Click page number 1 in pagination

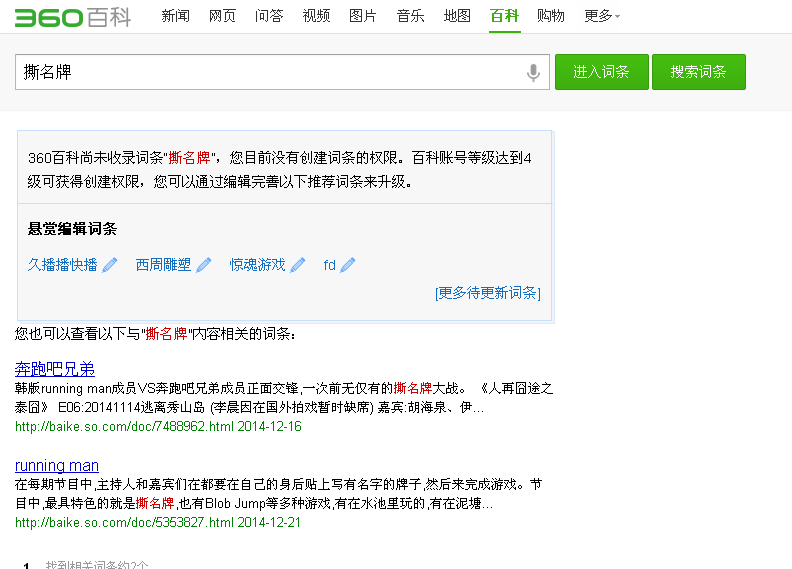click(x=26, y=565)
